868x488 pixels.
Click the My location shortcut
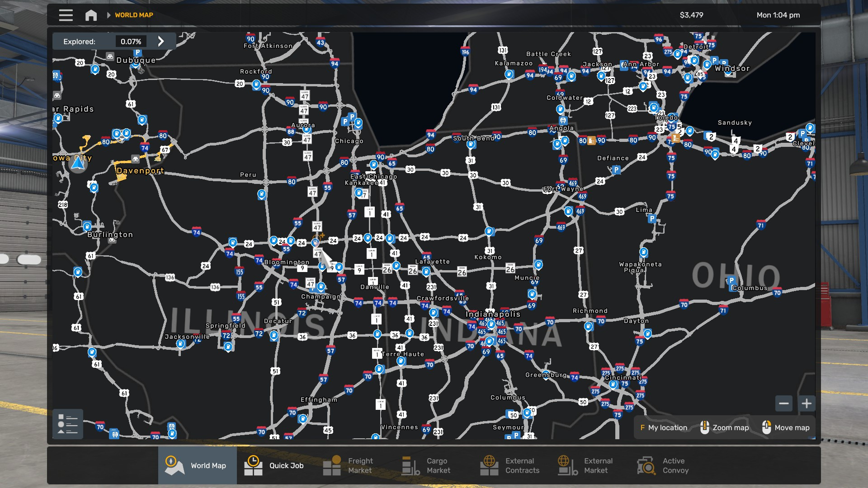(x=663, y=427)
